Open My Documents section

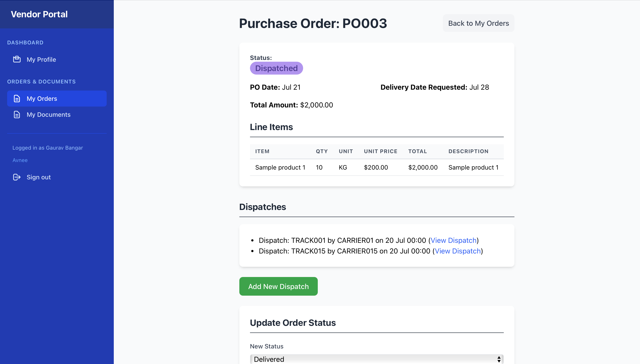click(x=49, y=115)
